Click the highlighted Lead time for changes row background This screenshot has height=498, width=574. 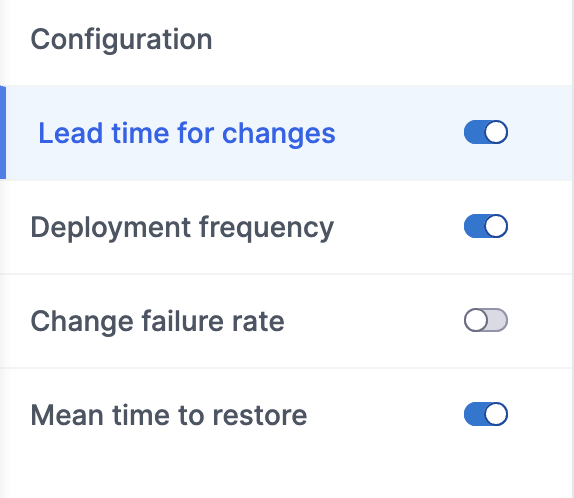[399, 133]
